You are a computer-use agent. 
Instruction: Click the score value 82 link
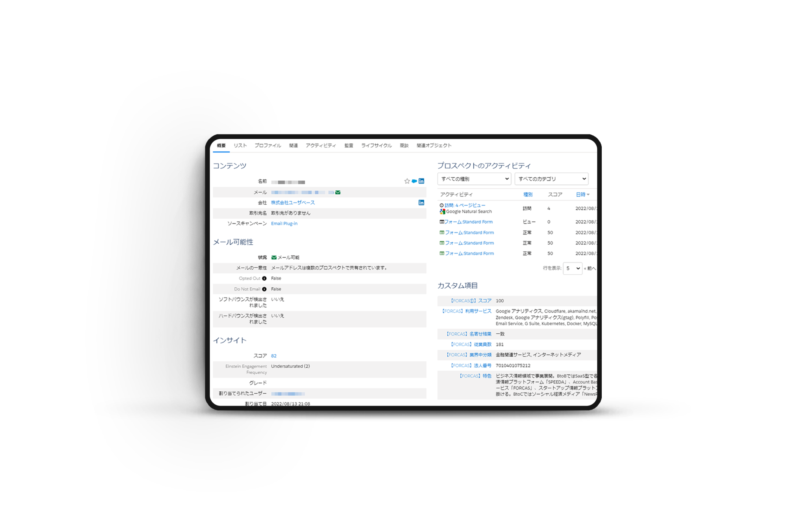point(274,356)
